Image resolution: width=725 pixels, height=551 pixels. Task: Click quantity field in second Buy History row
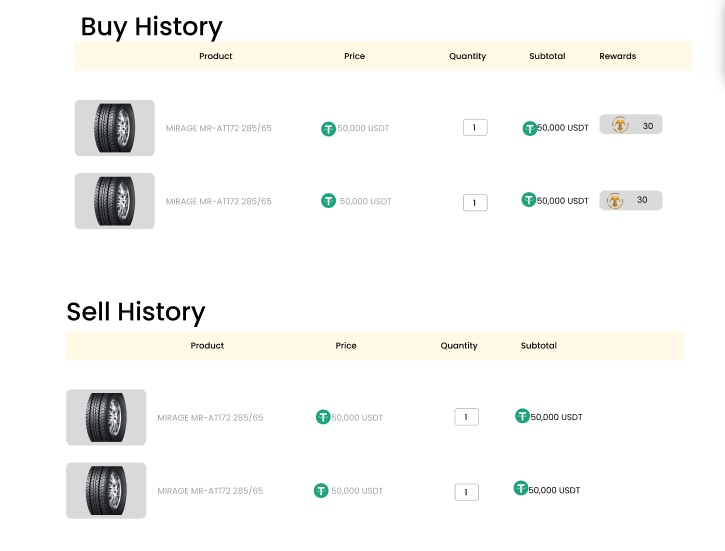click(x=475, y=202)
